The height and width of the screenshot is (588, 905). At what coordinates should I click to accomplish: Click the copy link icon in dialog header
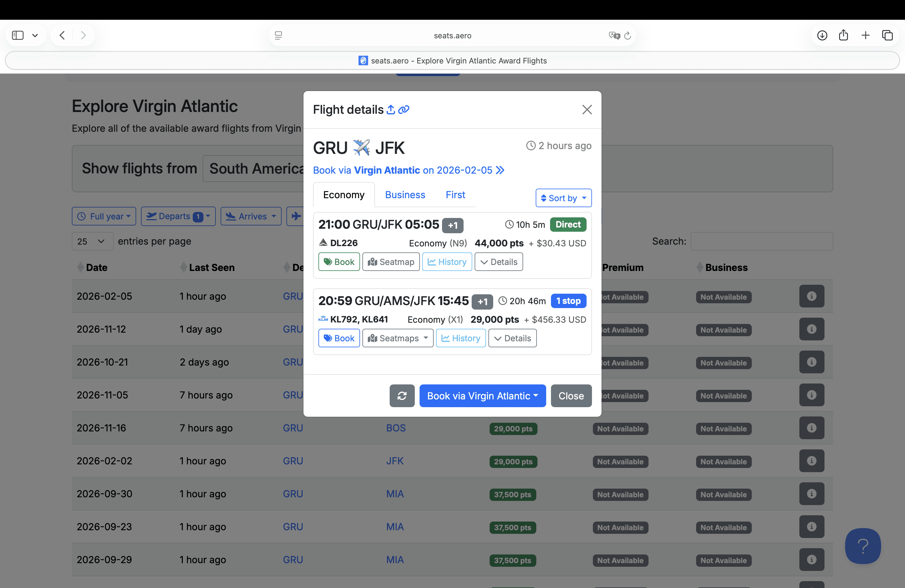(403, 110)
